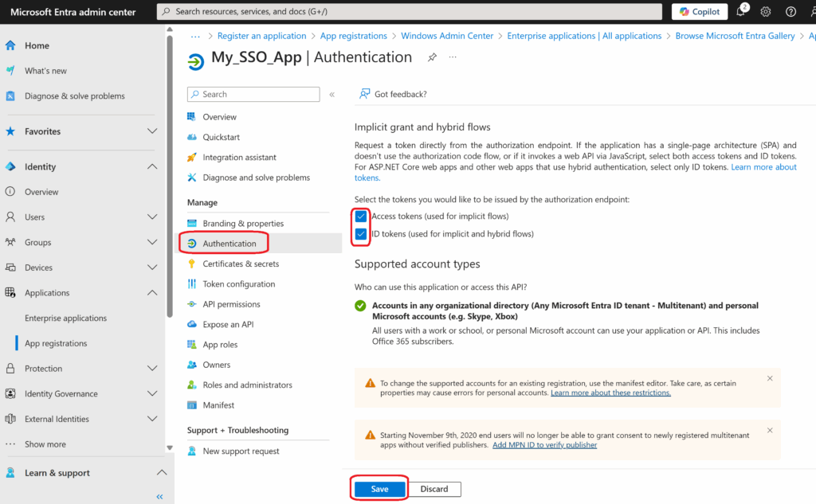Open Diagnose and solve problems wrench icon

pyautogui.click(x=191, y=178)
